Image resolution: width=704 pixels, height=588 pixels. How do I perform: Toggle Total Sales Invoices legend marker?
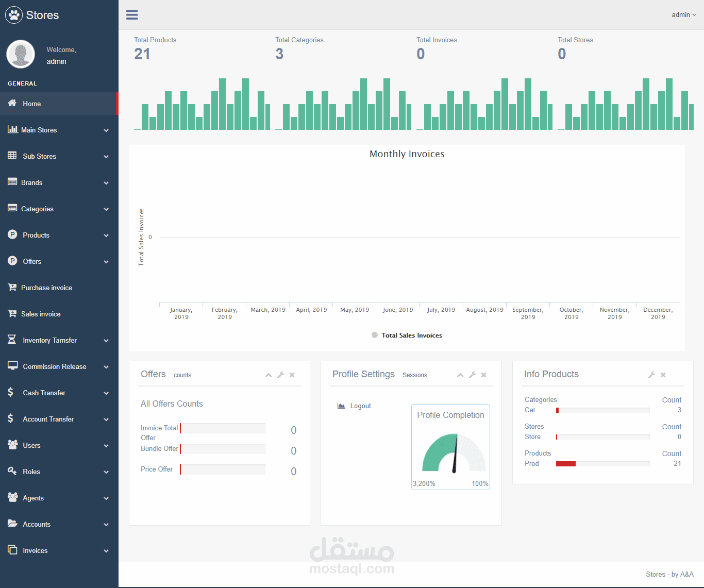coord(375,335)
